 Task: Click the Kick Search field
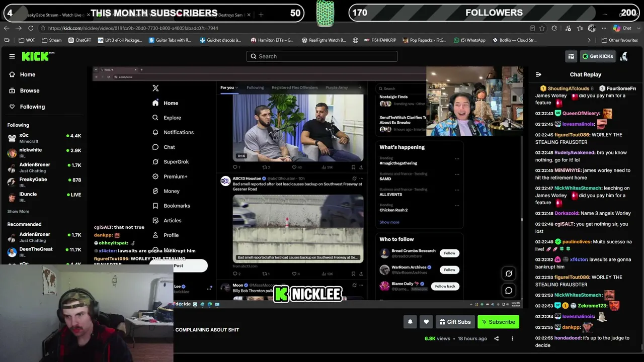tap(322, 56)
